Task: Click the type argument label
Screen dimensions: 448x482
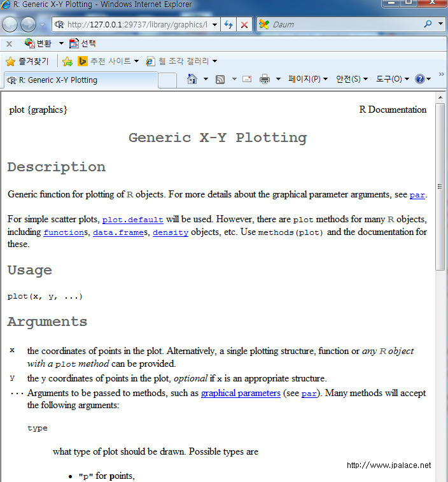Action: point(38,429)
